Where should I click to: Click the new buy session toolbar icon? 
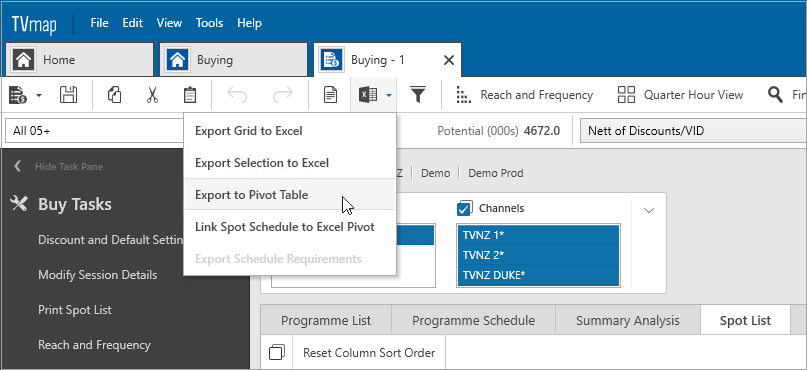[18, 95]
